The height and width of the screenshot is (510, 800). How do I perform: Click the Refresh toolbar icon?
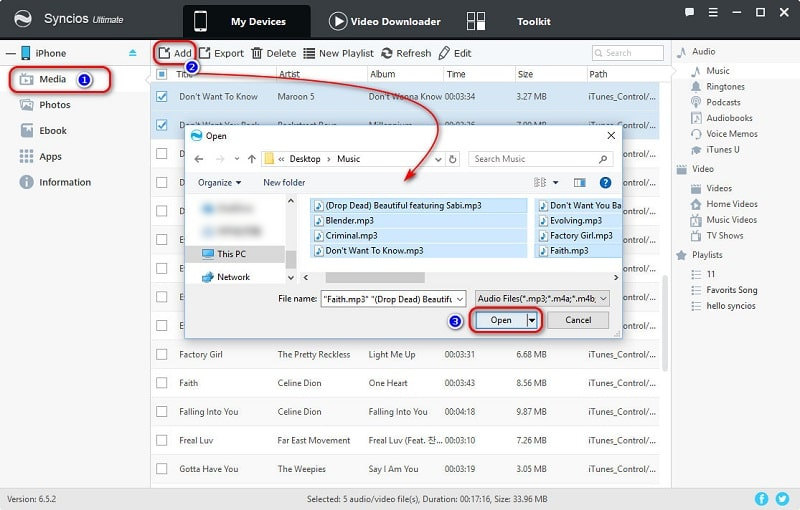pos(387,53)
